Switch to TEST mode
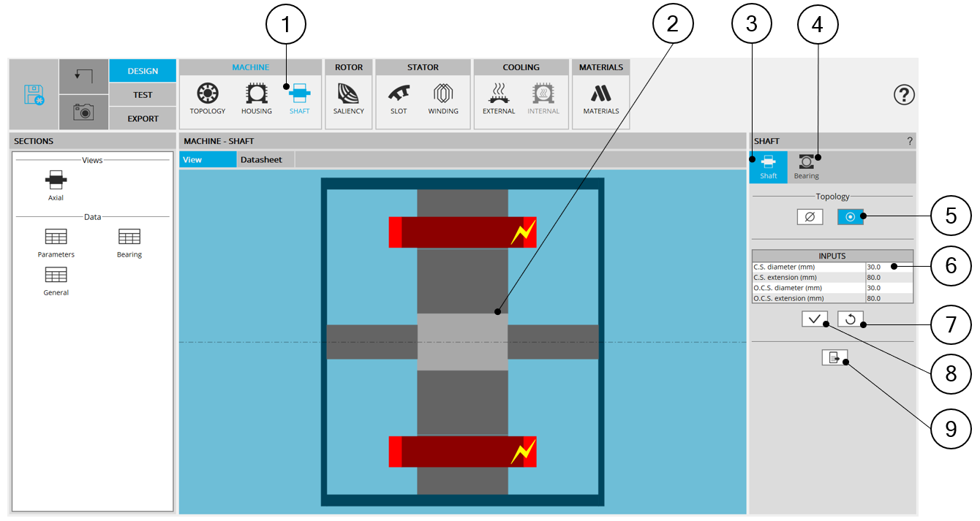The width and height of the screenshot is (980, 521). tap(143, 95)
